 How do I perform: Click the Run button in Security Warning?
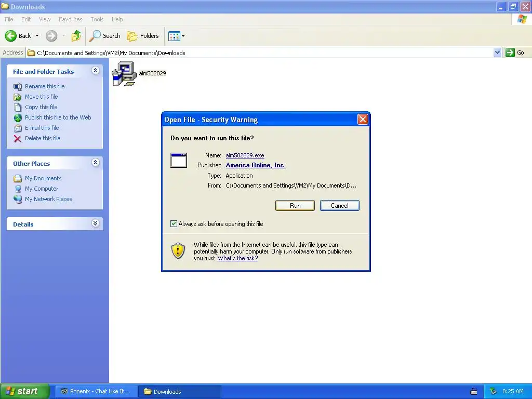(x=295, y=206)
